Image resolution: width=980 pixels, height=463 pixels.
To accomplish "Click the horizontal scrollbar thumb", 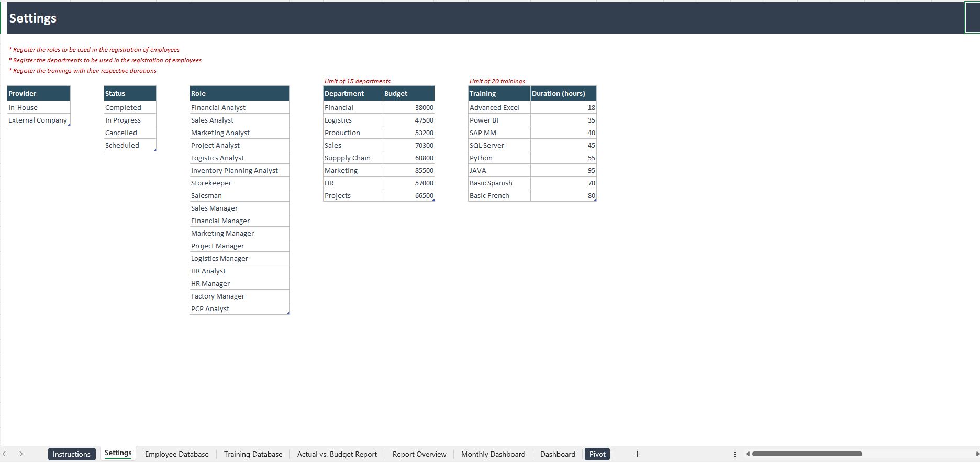I will [x=806, y=454].
